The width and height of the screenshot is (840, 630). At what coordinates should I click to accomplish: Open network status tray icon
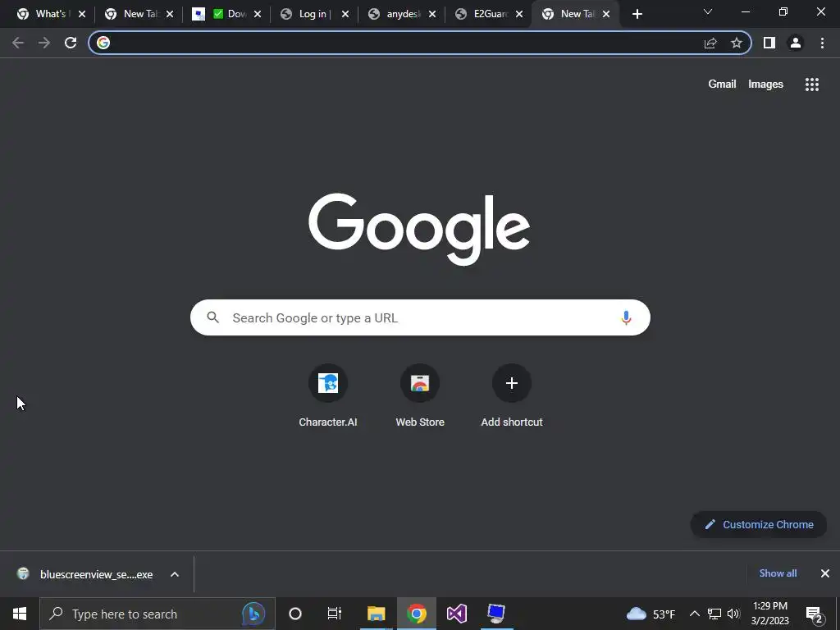[x=714, y=614]
